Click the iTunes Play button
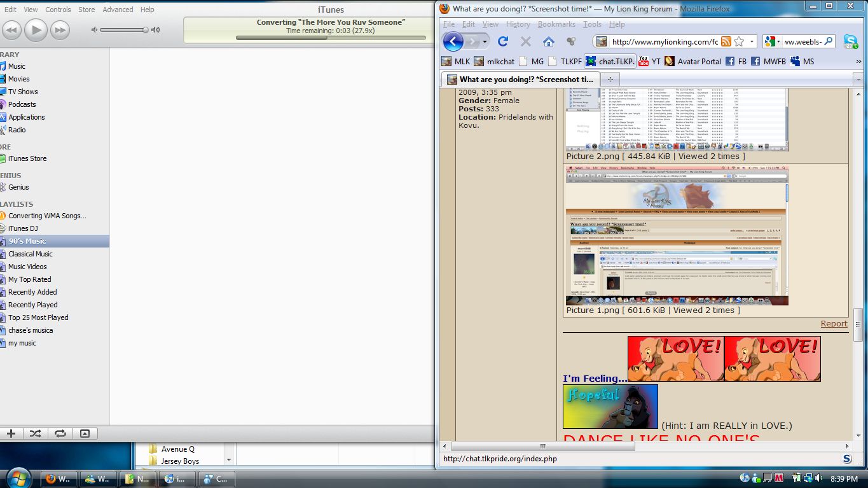Viewport: 868px width, 488px height. point(36,30)
